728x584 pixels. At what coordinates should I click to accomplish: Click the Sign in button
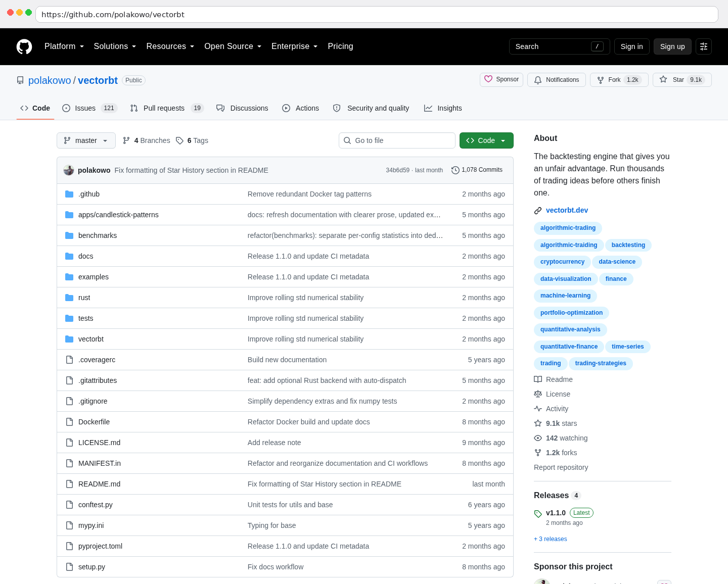coord(632,46)
